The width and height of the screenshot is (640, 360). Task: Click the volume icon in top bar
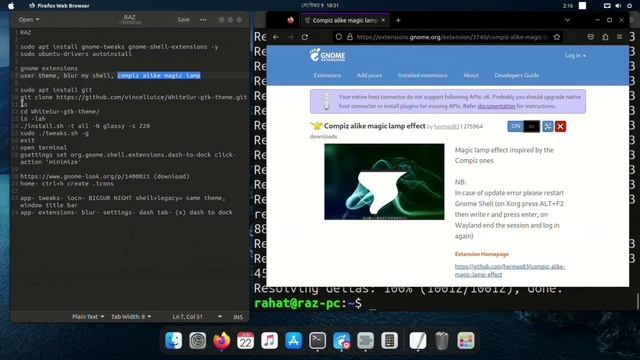point(618,6)
